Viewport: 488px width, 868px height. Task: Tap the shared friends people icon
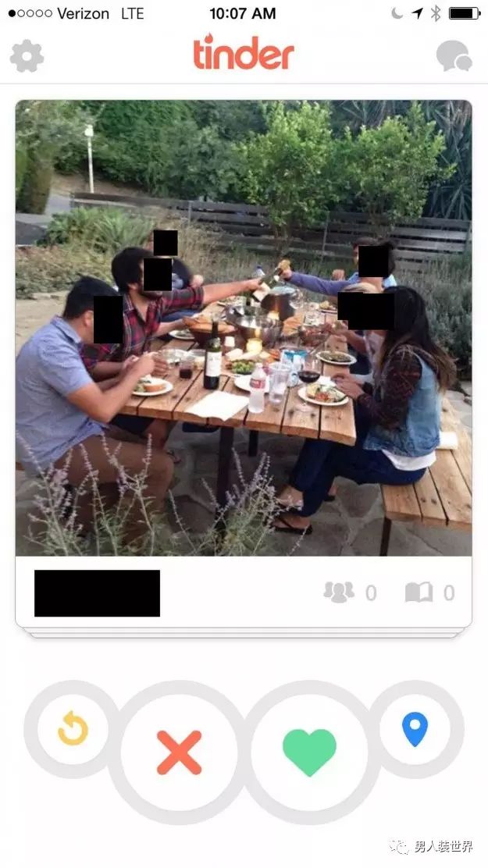(x=339, y=592)
